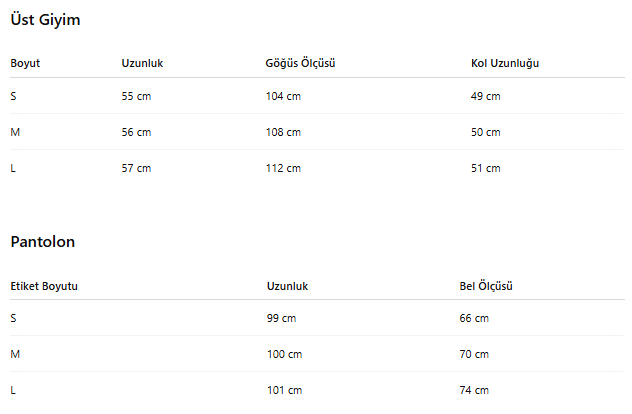Select the Boyut column header
Screen dimensions: 632x414
[x=25, y=63]
